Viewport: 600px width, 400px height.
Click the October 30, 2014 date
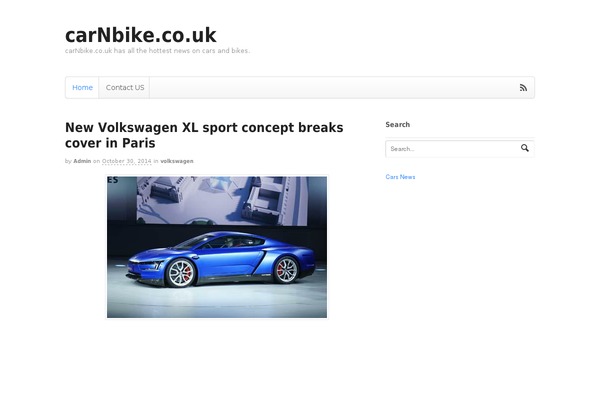127,161
